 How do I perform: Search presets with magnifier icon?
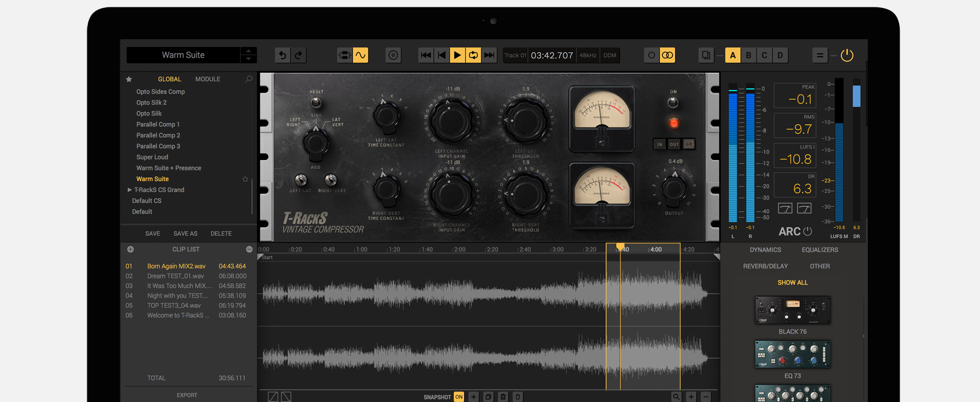coord(249,79)
